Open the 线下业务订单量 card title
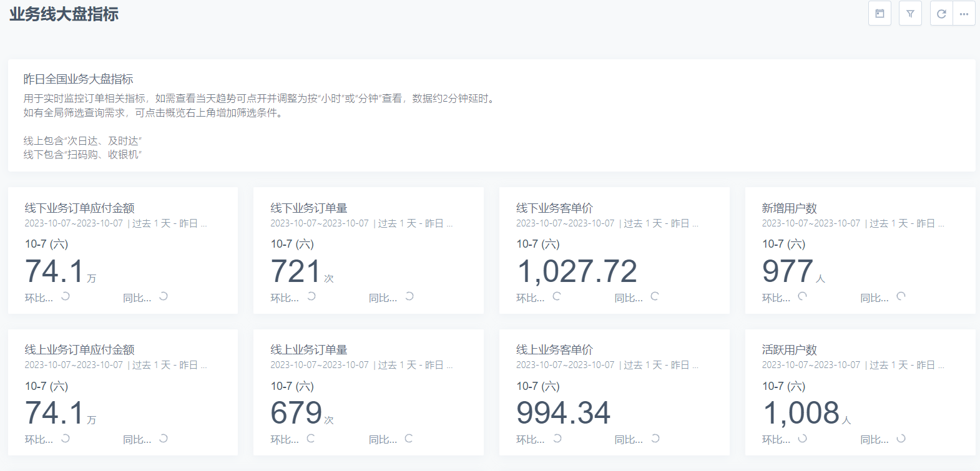Image resolution: width=980 pixels, height=471 pixels. [x=309, y=208]
